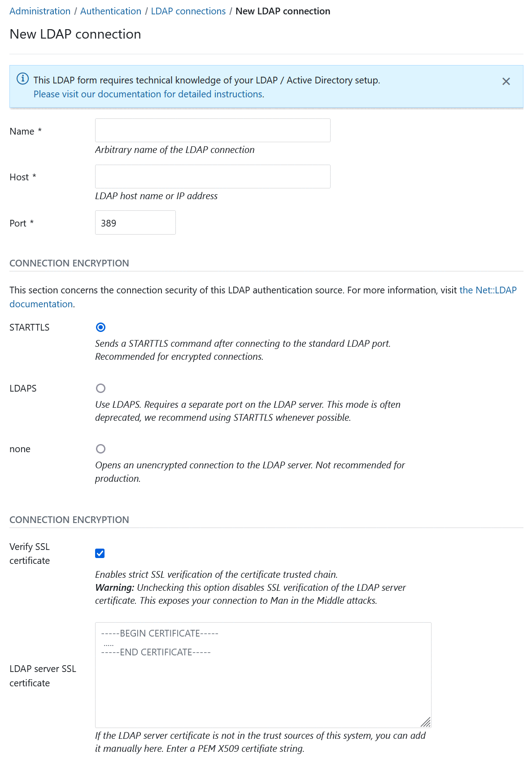Open the documentation for detailed instructions

coord(148,94)
